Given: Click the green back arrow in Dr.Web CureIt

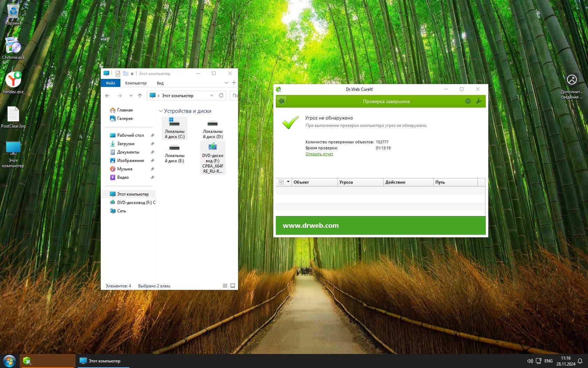Looking at the screenshot, I should pos(281,101).
